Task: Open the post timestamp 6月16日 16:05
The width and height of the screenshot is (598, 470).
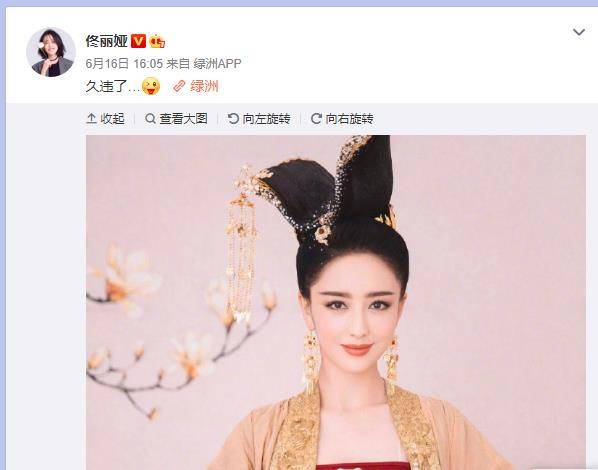Action: click(124, 64)
